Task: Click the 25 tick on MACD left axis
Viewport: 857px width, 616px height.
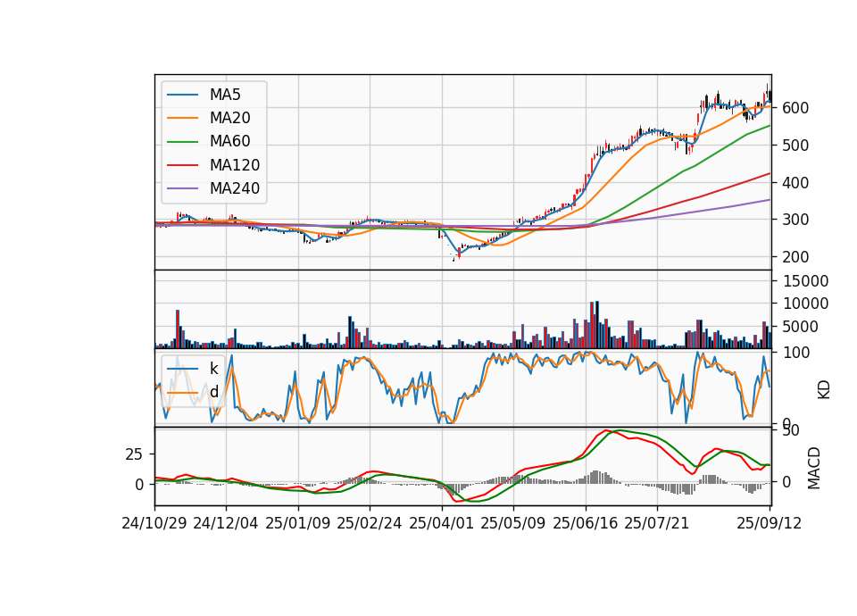Action: (x=134, y=454)
